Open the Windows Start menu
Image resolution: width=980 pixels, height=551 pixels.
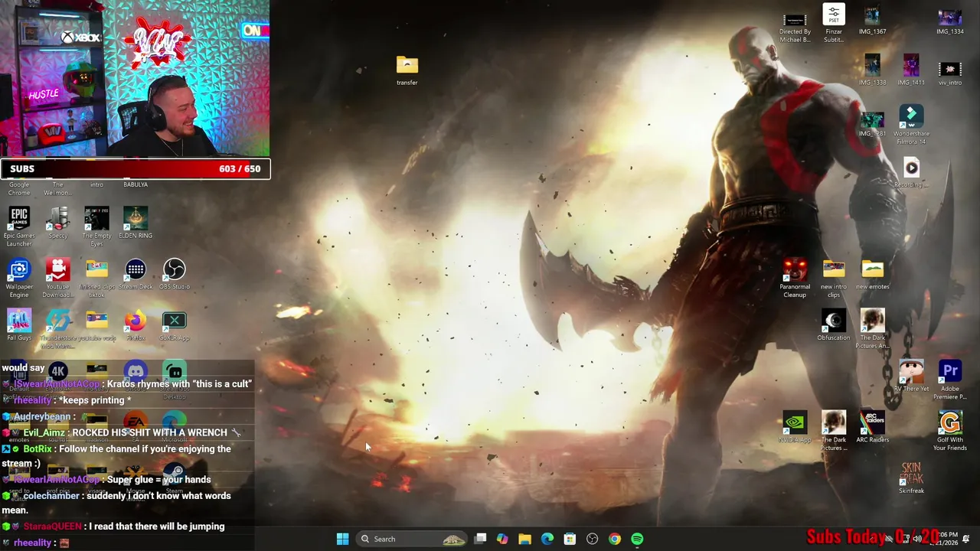coord(342,539)
